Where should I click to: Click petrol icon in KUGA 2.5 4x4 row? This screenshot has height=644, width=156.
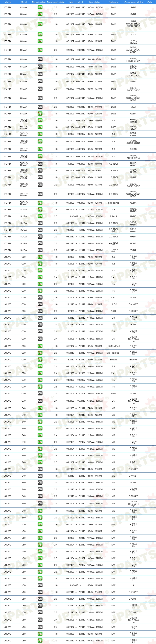[40, 216]
